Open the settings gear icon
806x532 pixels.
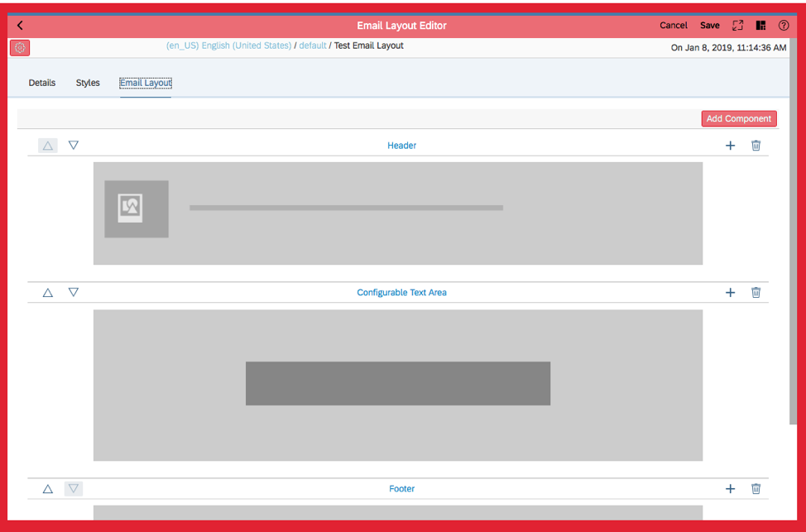[x=20, y=48]
